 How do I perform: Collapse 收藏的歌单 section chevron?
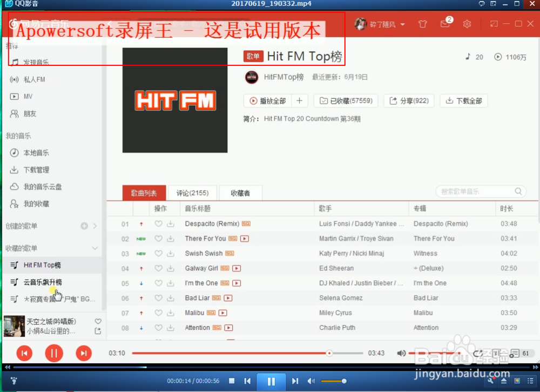(95, 248)
